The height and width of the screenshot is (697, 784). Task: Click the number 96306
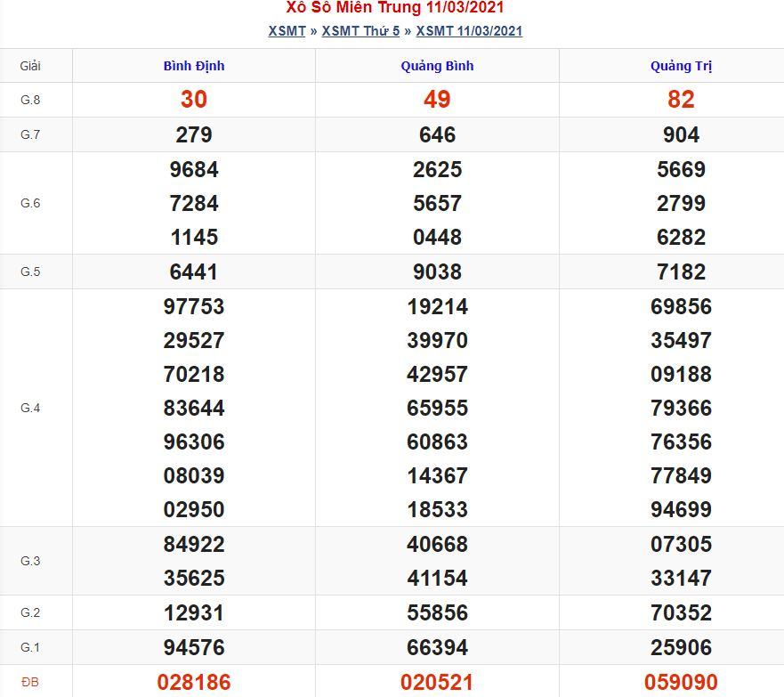tap(194, 442)
